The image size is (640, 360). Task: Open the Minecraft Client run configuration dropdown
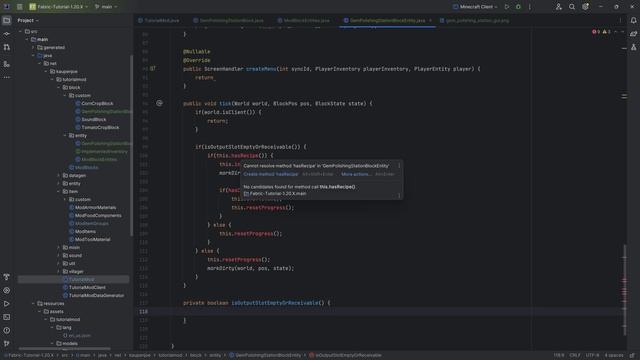[476, 7]
